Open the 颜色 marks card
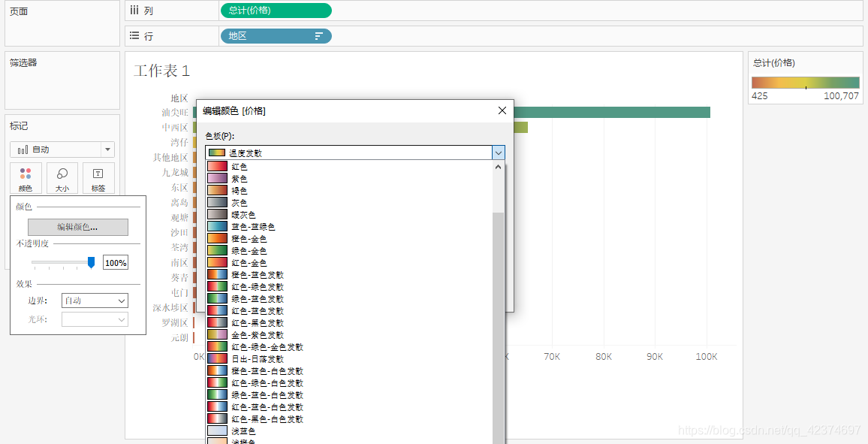This screenshot has height=444, width=868. 26,179
